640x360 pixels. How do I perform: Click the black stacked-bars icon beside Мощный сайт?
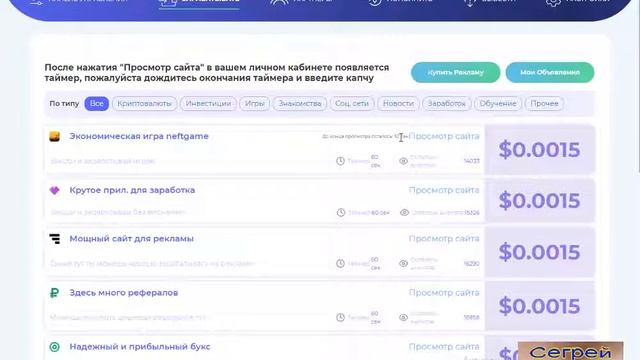[x=54, y=239]
